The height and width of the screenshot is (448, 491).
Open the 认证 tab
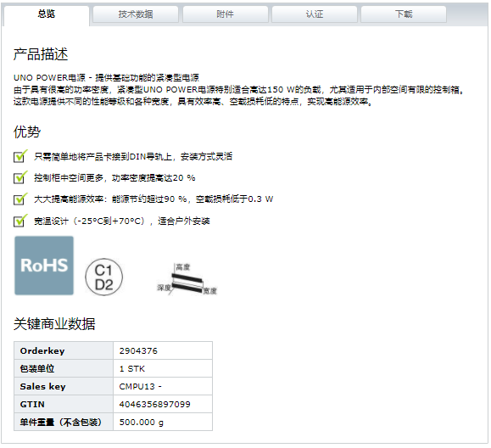click(x=315, y=14)
